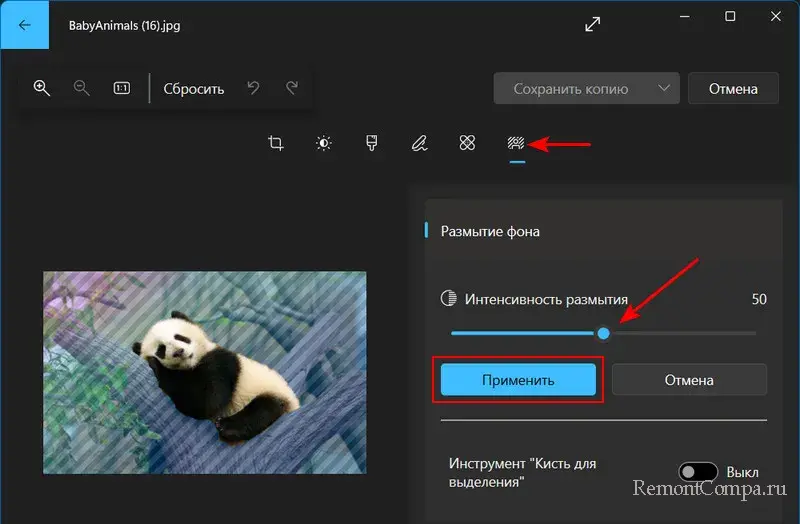
Task: Click the undo arrow icon
Action: (254, 88)
